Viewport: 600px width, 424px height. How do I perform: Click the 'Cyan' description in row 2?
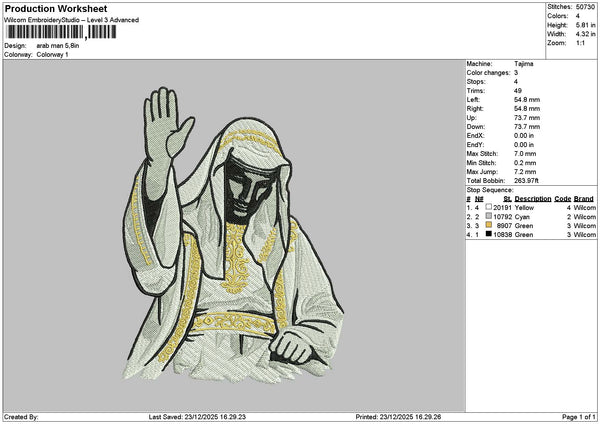tap(522, 217)
